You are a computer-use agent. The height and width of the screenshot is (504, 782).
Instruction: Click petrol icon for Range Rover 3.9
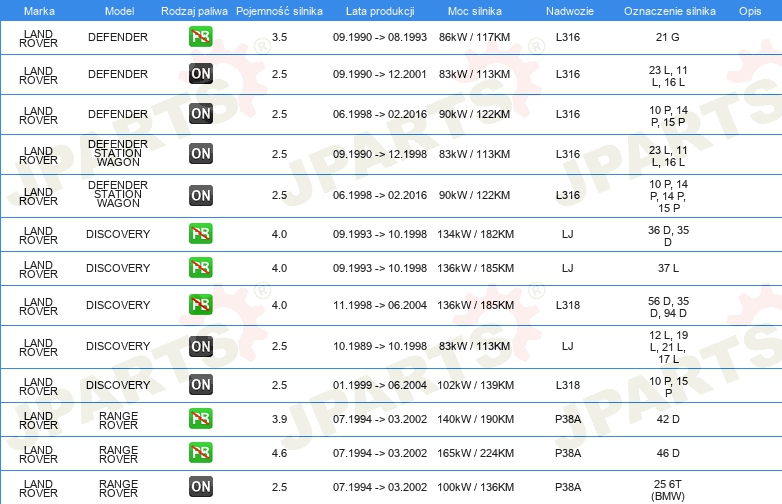pos(200,419)
